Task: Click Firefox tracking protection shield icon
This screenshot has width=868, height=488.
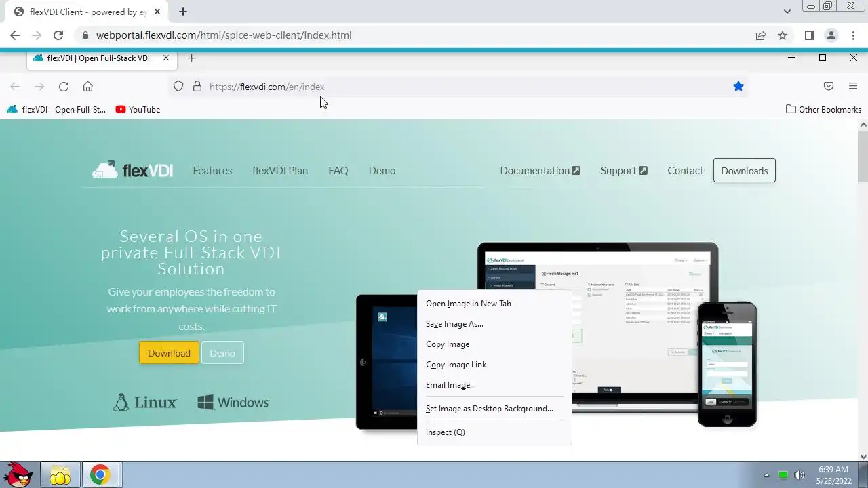Action: click(x=178, y=87)
